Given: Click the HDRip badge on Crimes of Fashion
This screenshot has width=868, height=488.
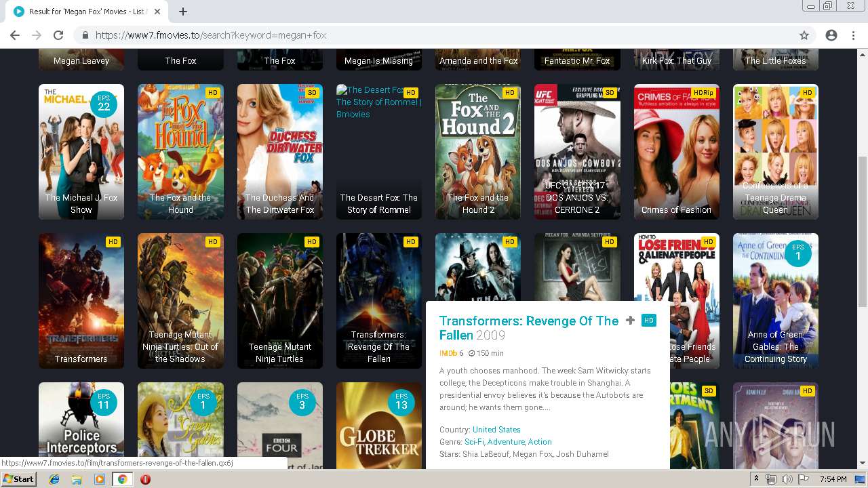Looking at the screenshot, I should [x=703, y=93].
